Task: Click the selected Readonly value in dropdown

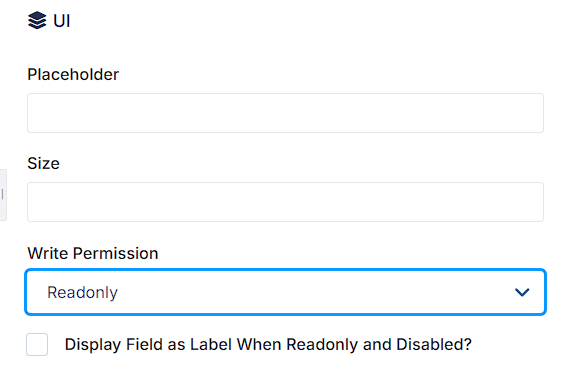Action: pos(82,292)
